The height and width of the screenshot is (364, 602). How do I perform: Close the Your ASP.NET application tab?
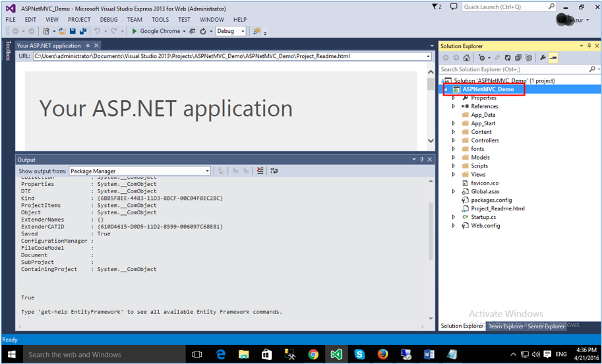point(96,45)
